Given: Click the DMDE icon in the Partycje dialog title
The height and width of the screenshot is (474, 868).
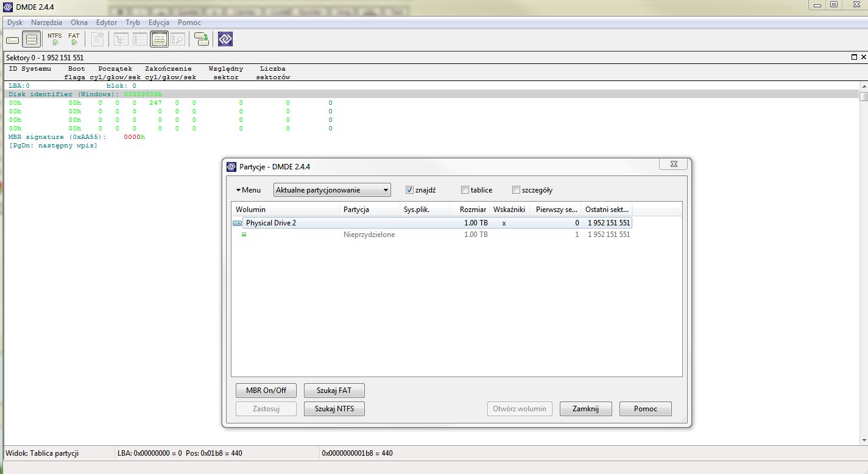Looking at the screenshot, I should [x=231, y=167].
